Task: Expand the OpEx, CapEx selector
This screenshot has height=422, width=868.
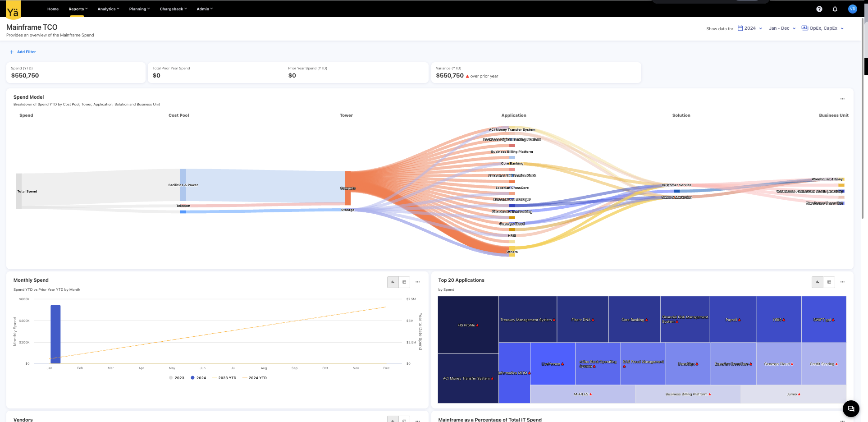Action: [822, 28]
